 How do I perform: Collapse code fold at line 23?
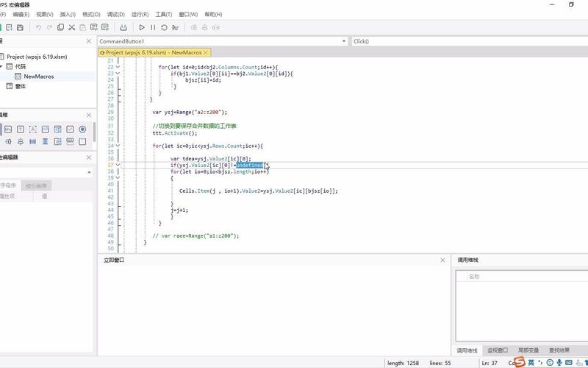118,73
